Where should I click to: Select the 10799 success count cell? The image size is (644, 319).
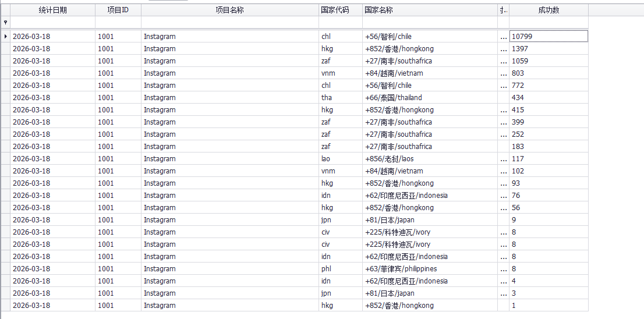549,37
